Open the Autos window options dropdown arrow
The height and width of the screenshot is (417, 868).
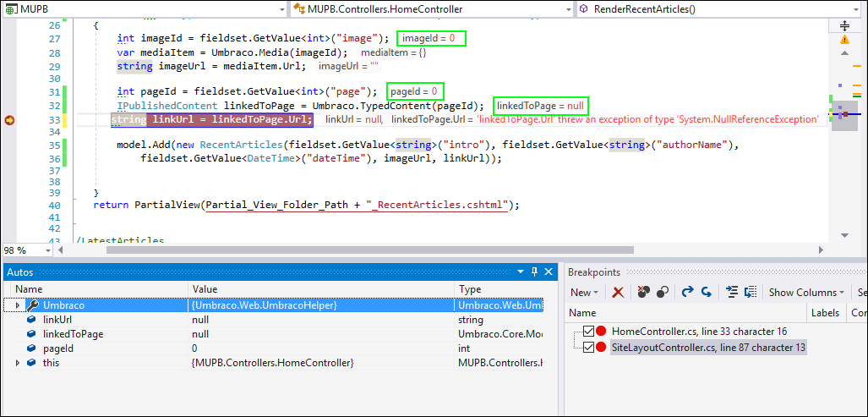pos(521,272)
